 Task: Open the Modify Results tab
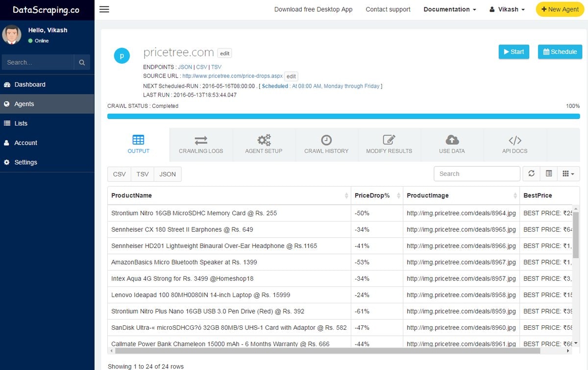(x=389, y=145)
